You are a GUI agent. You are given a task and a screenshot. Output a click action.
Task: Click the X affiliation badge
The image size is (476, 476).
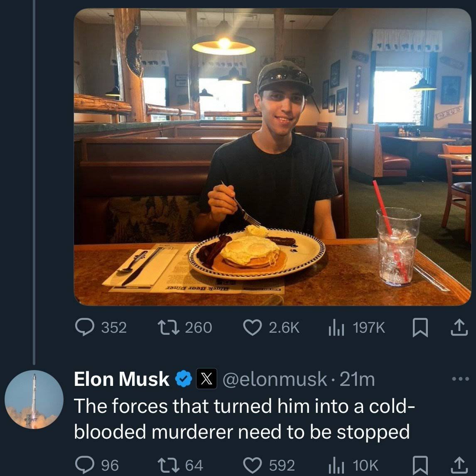206,379
